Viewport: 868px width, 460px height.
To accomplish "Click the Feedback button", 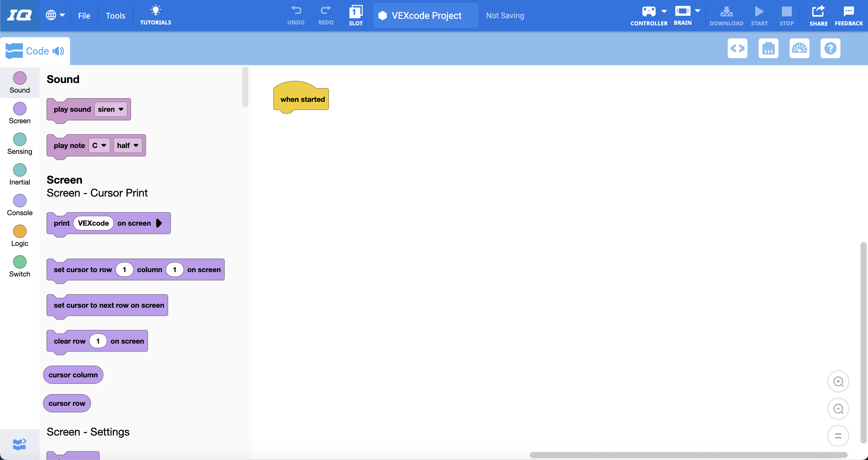I will [849, 15].
